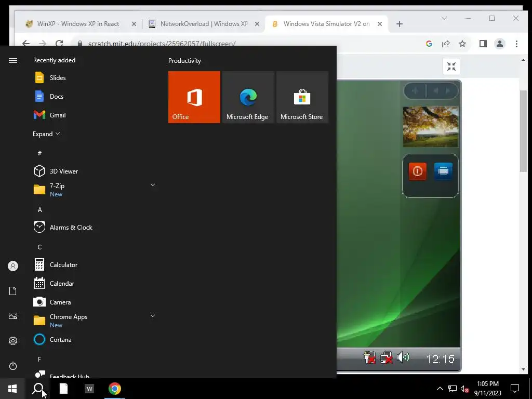Close the NetworkOverload tab
The image size is (532, 399).
tap(257, 24)
